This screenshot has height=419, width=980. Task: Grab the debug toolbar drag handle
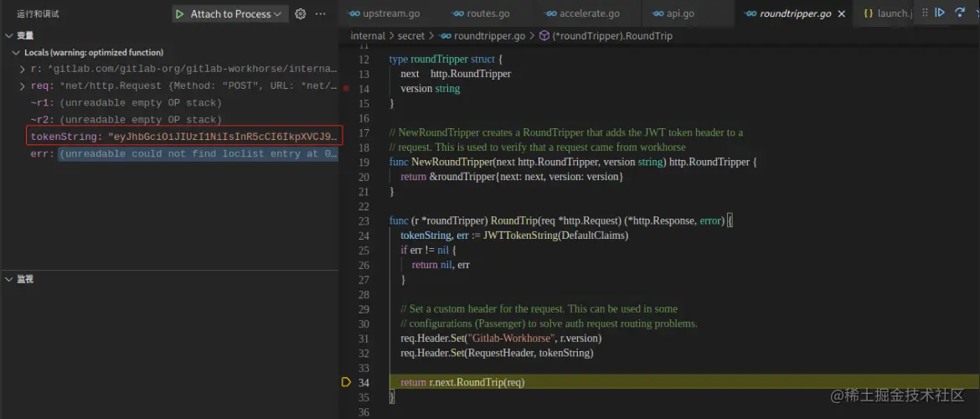[x=925, y=13]
